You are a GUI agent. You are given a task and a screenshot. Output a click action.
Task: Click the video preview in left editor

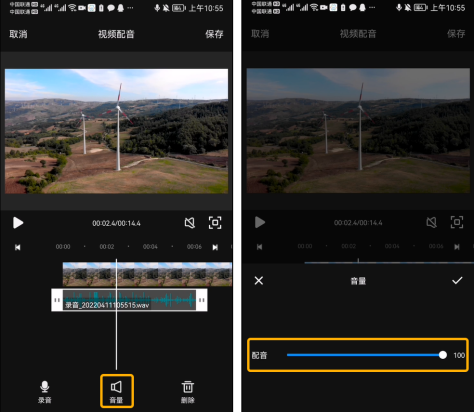coord(117,131)
